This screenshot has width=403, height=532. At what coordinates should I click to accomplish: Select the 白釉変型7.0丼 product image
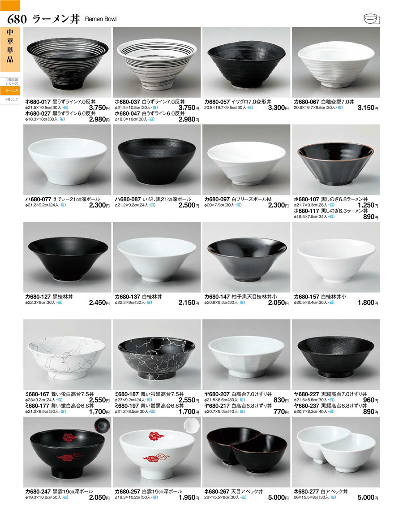tap(336, 62)
